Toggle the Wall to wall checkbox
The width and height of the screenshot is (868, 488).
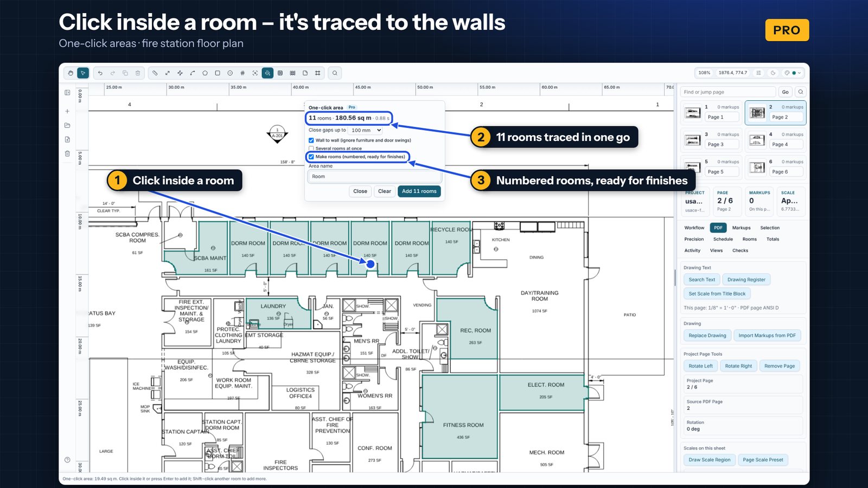(311, 140)
